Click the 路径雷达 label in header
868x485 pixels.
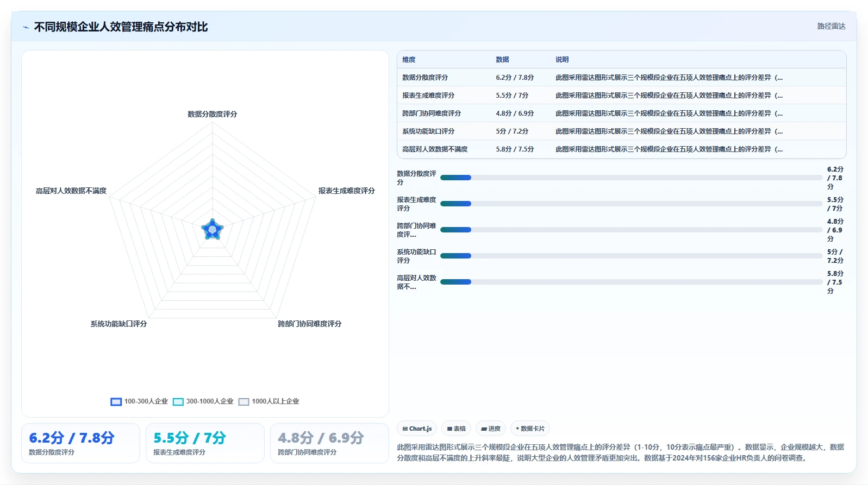click(831, 26)
